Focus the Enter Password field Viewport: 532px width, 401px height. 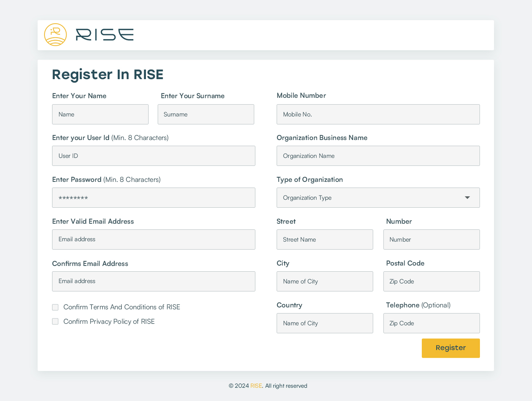154,198
